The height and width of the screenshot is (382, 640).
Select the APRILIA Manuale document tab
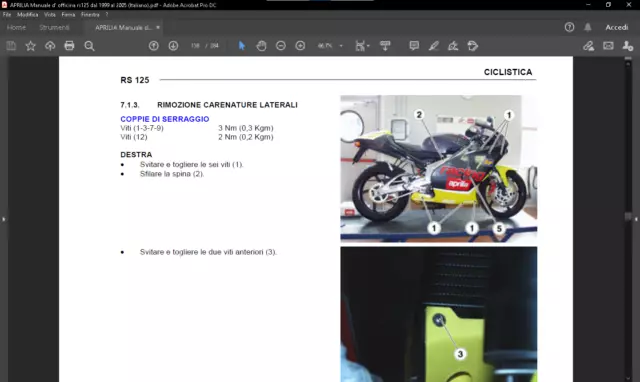click(123, 27)
